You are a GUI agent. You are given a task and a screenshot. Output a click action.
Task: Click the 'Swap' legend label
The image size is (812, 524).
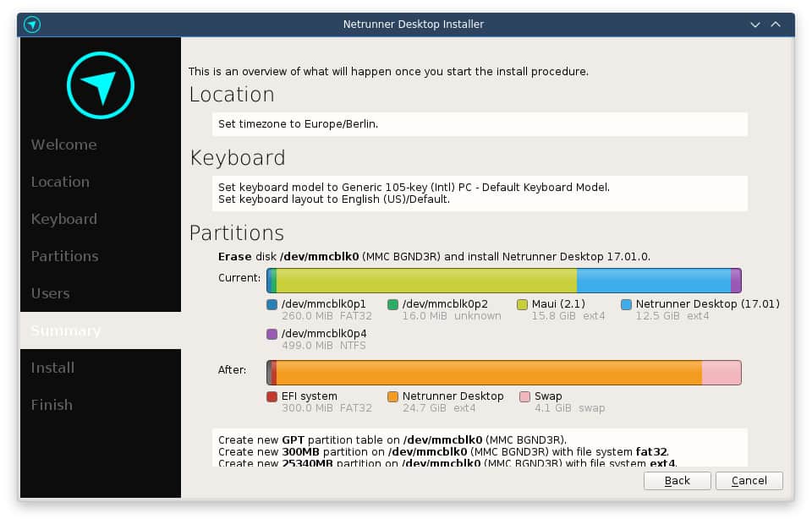coord(548,396)
